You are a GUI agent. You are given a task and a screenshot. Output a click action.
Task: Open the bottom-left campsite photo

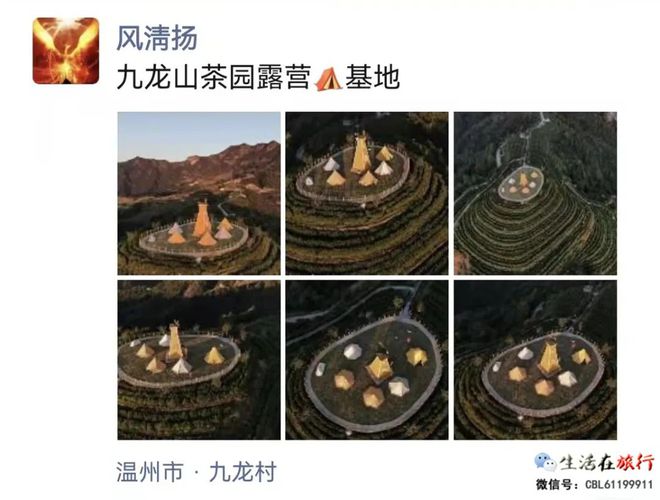pyautogui.click(x=199, y=360)
